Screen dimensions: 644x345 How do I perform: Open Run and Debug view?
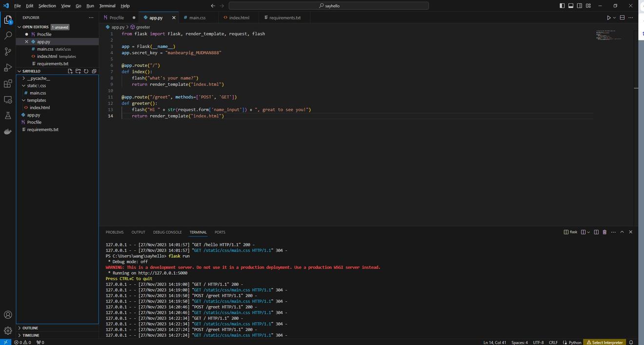[8, 68]
